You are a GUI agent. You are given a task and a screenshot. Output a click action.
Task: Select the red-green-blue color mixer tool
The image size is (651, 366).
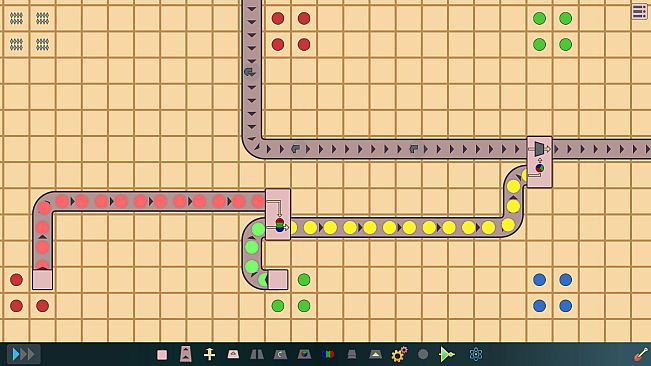click(328, 354)
